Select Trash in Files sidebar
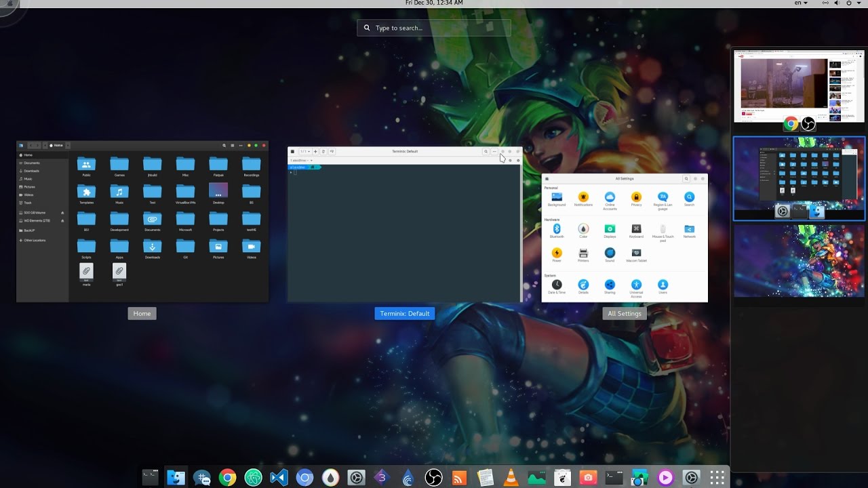 click(43, 203)
